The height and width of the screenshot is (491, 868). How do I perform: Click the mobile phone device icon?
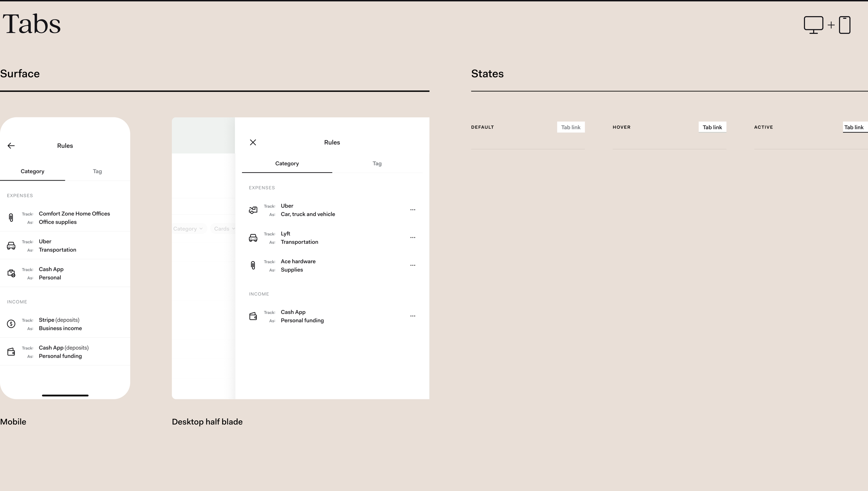(844, 25)
